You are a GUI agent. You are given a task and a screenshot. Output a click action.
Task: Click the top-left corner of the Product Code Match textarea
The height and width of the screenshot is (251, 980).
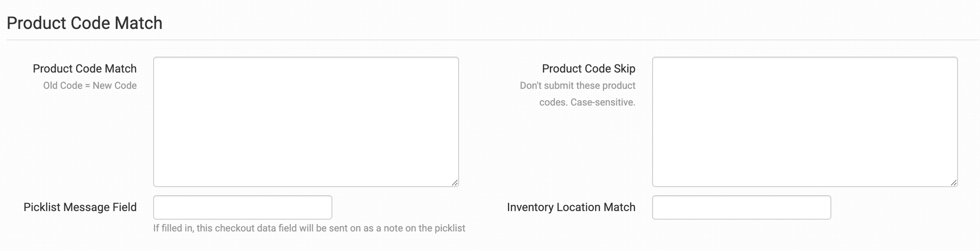tap(155, 59)
